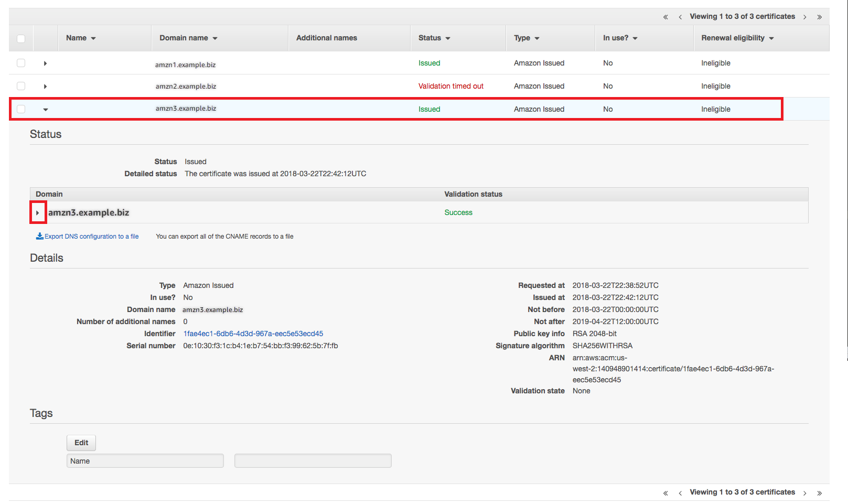Screen dimensions: 848x504
Task: Open the certificate Identifier link
Action: pyautogui.click(x=253, y=334)
